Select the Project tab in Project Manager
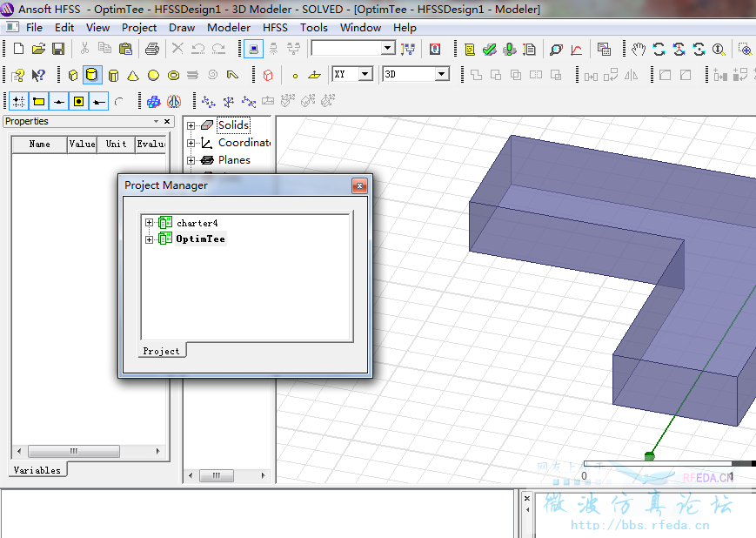Screen dimensions: 756x538 (162, 351)
